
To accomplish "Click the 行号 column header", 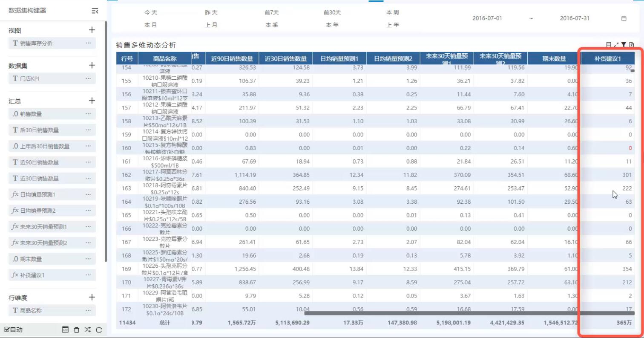I will click(127, 58).
